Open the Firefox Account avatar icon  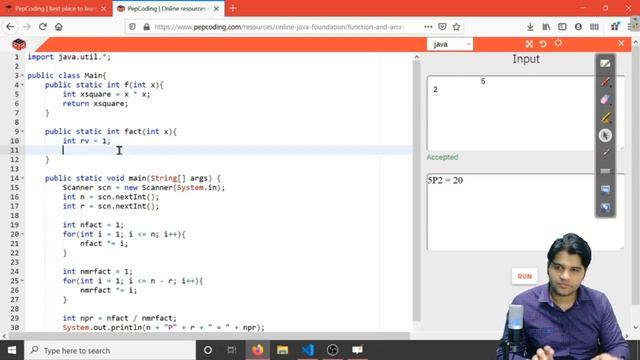(578, 27)
